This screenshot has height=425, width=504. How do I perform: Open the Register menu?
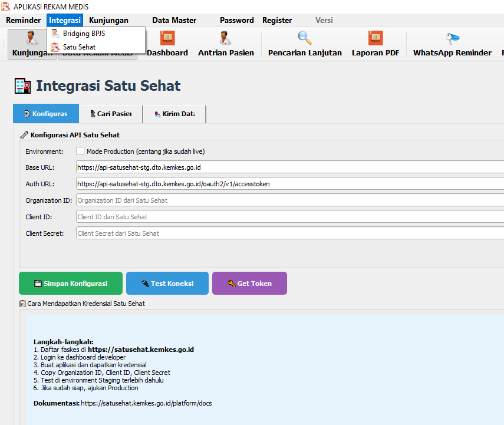tap(277, 20)
